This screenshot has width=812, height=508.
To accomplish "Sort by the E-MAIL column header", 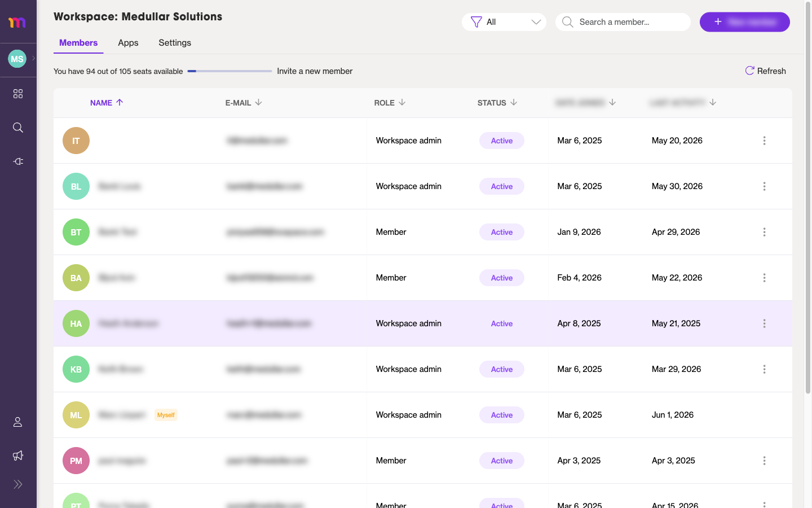I will (x=244, y=103).
